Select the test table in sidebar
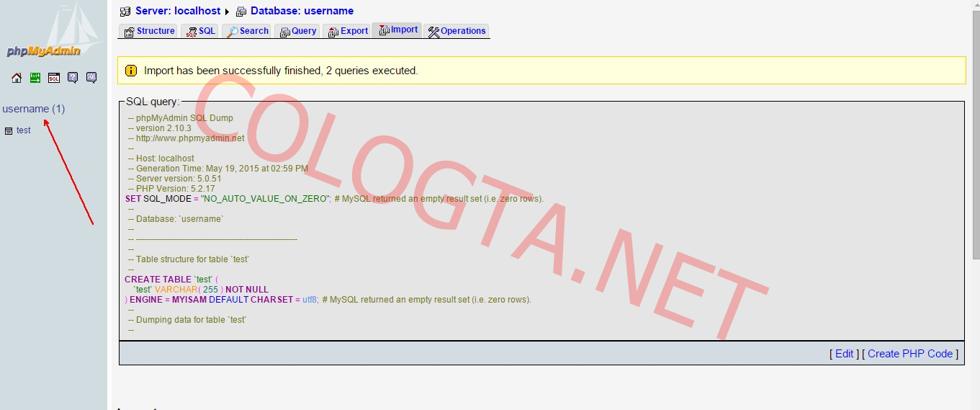The height and width of the screenshot is (410, 980). [24, 130]
